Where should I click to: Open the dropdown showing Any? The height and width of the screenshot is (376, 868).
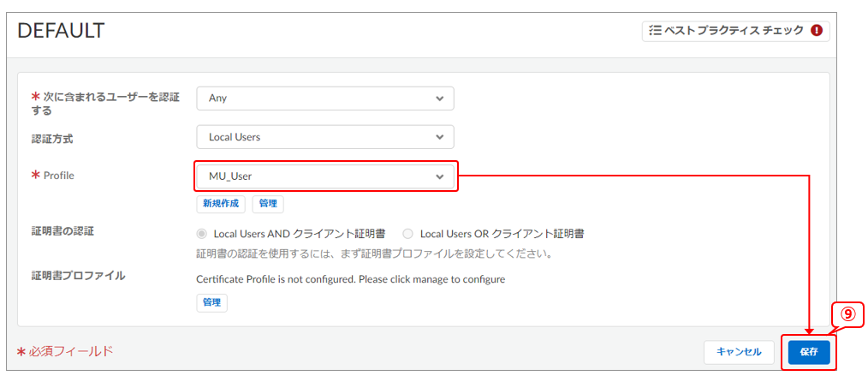click(x=324, y=98)
